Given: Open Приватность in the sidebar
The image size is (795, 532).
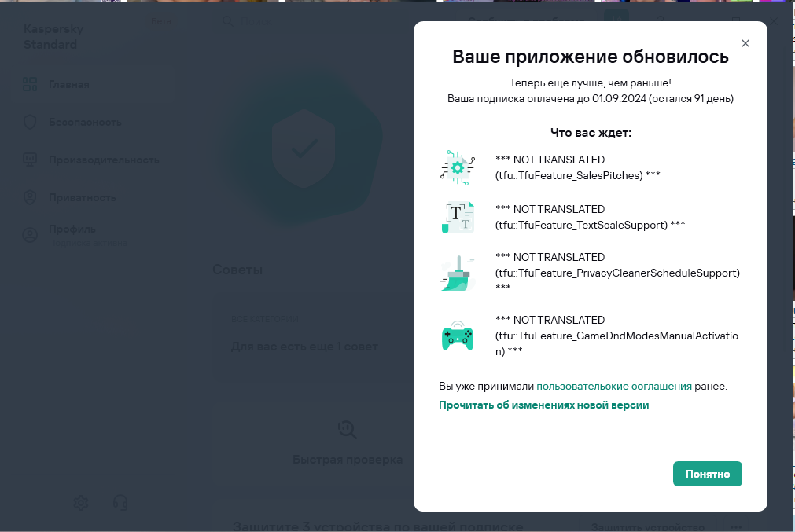Looking at the screenshot, I should pos(82,198).
